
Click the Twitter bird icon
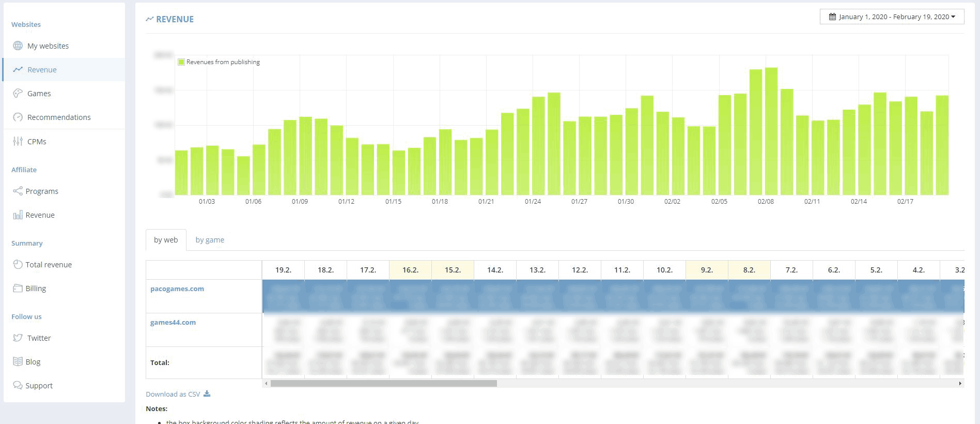click(x=18, y=338)
